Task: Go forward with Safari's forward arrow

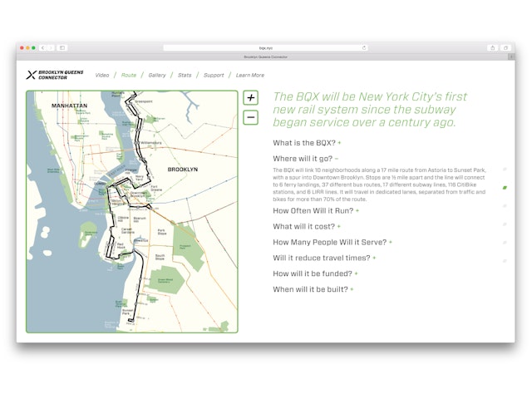Action: click(x=50, y=48)
